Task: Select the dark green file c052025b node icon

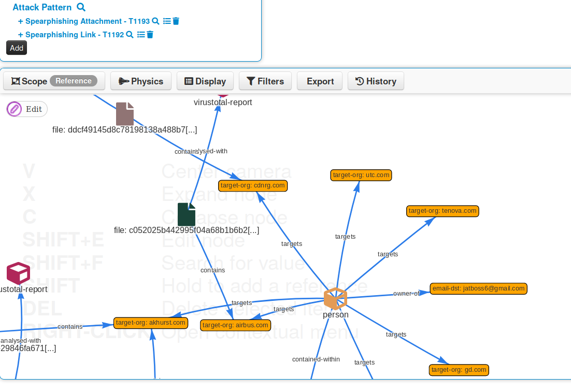Action: click(187, 214)
